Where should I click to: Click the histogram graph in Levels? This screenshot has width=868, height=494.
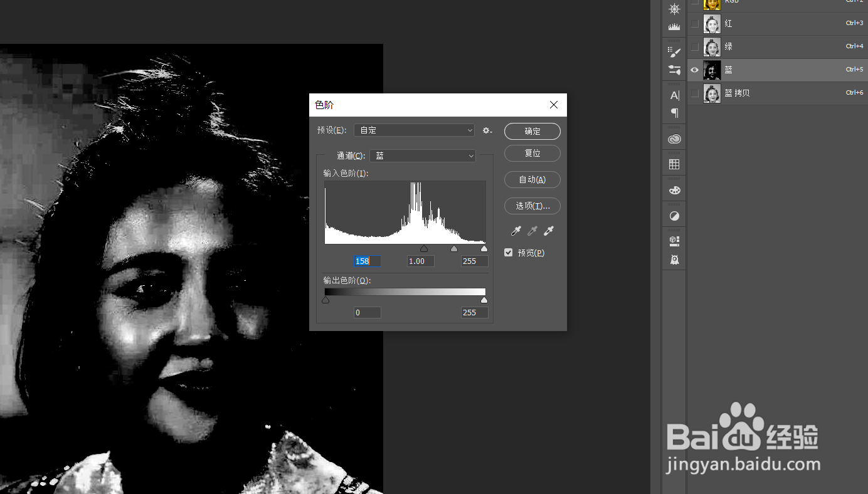click(405, 213)
